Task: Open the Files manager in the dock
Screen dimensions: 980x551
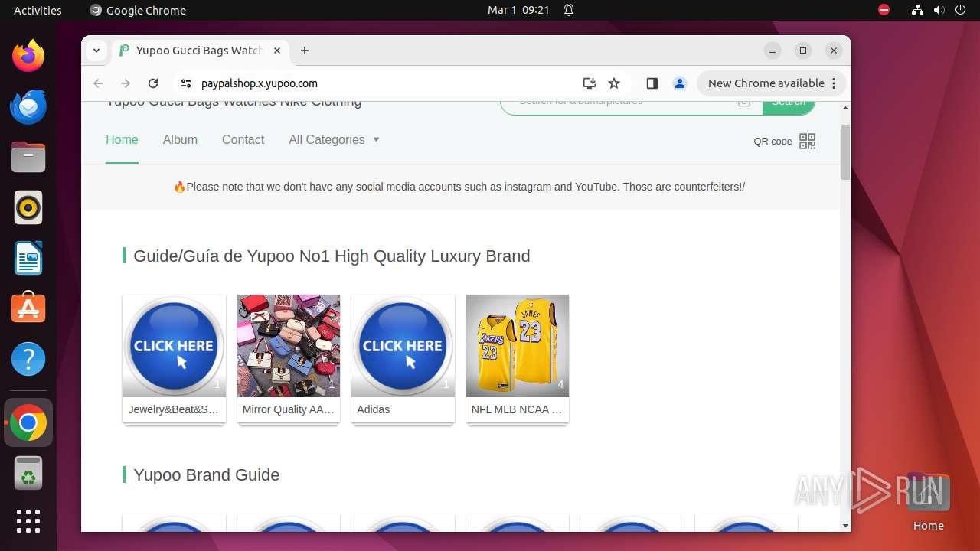Action: (x=28, y=157)
